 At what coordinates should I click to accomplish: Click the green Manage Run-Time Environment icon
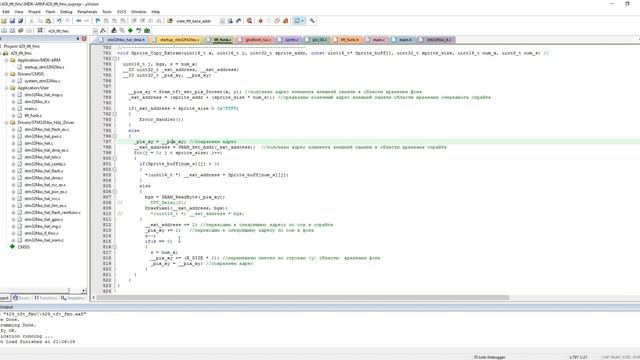click(130, 31)
